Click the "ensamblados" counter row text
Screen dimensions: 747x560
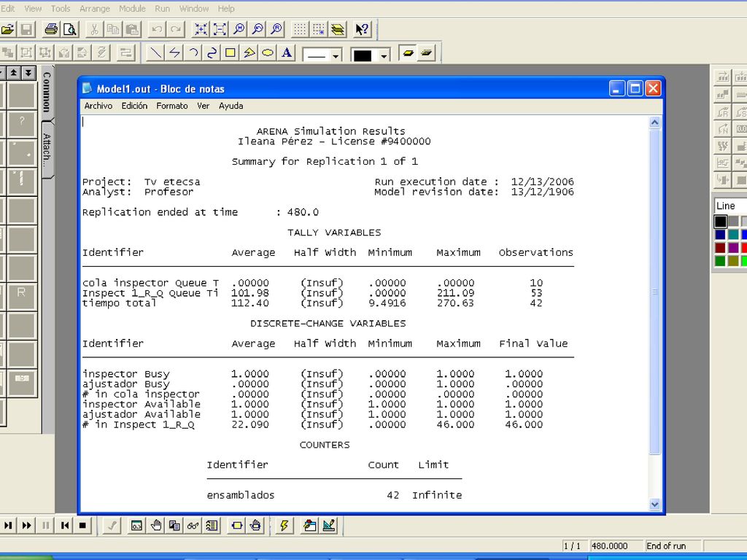pos(241,495)
